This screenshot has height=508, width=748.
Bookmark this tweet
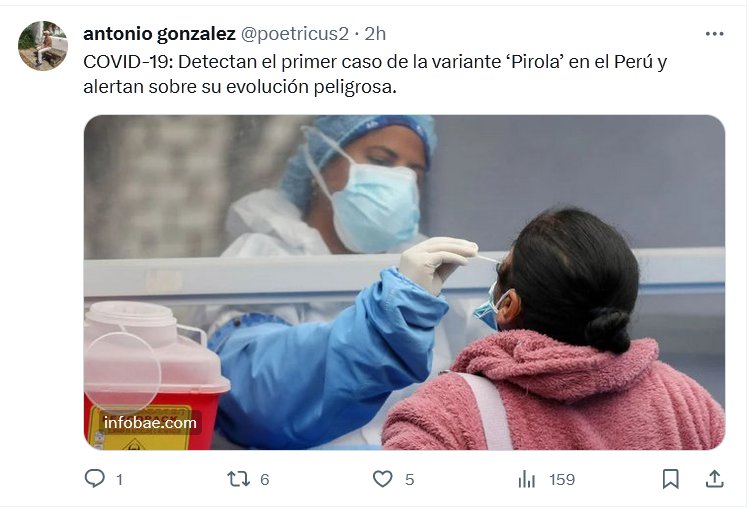[x=671, y=479]
